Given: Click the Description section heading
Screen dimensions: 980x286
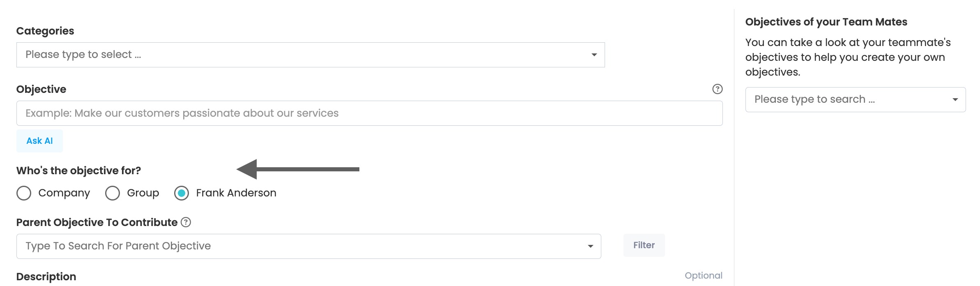Looking at the screenshot, I should point(46,277).
